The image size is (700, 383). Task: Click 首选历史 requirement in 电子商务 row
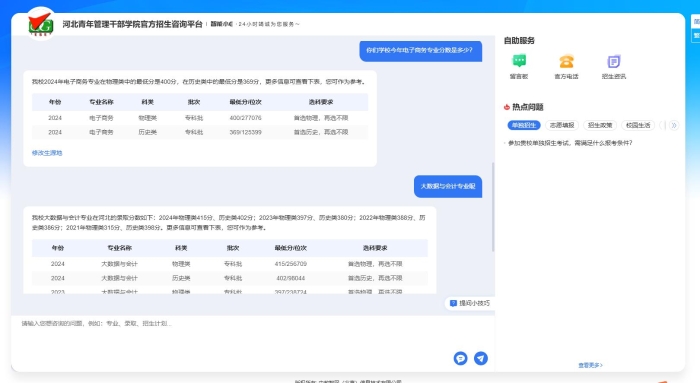click(x=321, y=132)
